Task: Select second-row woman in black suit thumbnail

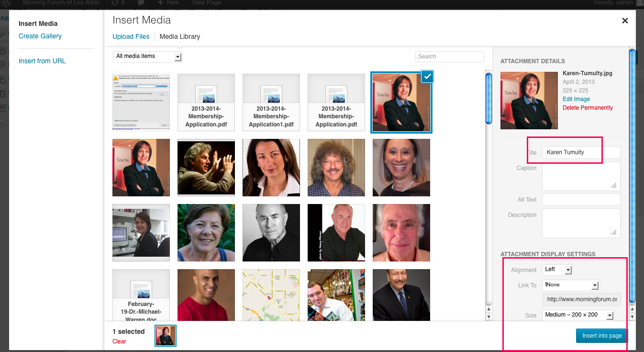Action: (141, 168)
